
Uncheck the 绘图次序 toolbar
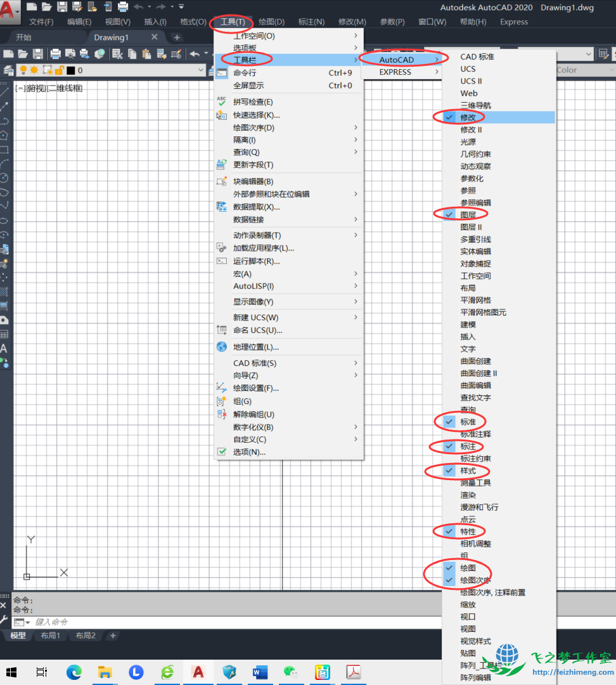[x=499, y=580]
